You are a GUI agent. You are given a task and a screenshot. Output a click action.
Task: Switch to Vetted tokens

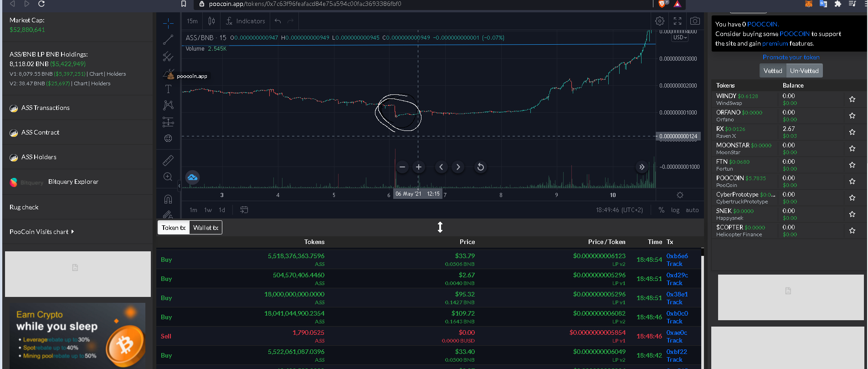773,71
